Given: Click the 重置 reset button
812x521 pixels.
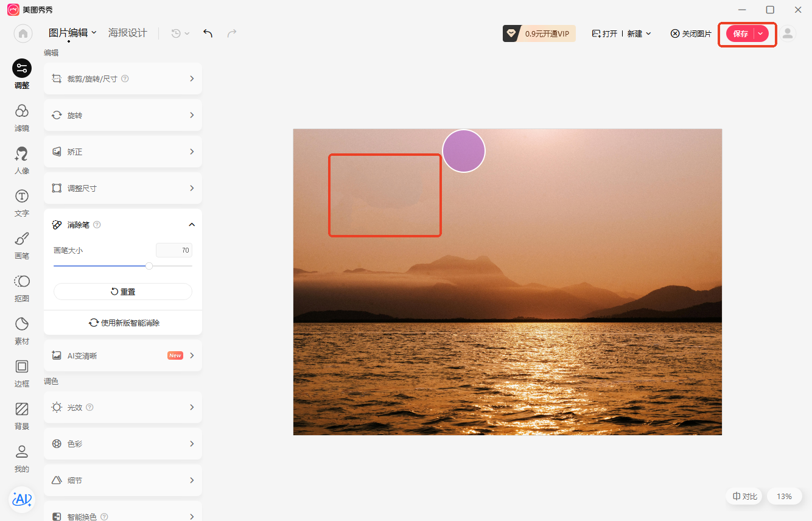Looking at the screenshot, I should click(x=123, y=292).
